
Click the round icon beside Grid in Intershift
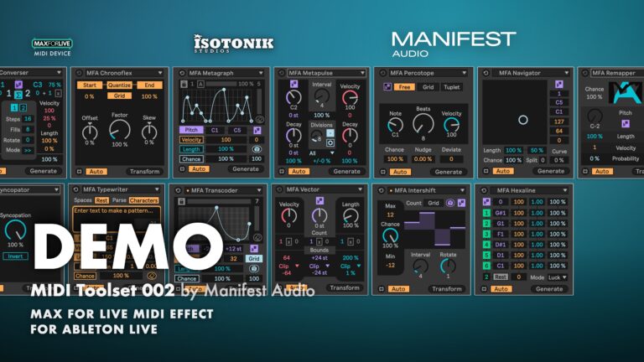tap(450, 203)
